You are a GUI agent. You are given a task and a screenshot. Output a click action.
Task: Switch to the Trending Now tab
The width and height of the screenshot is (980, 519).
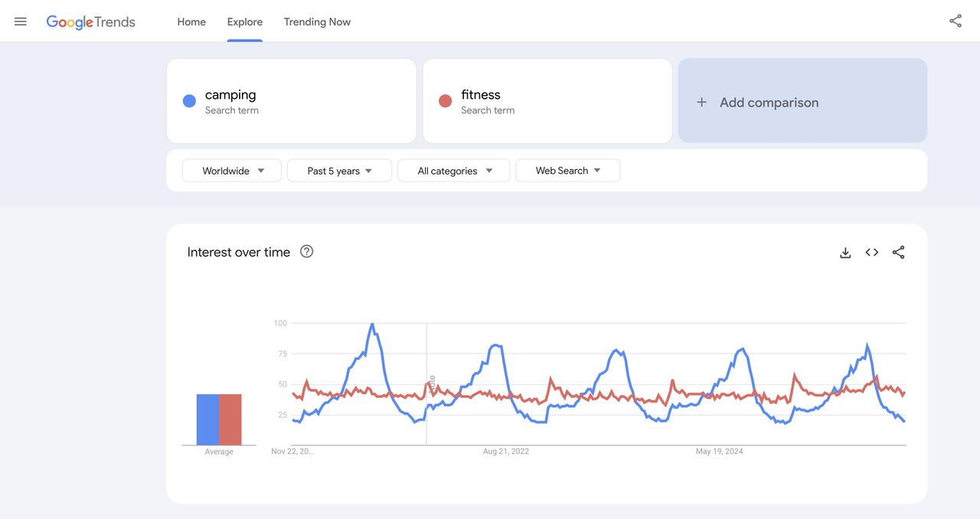click(317, 22)
